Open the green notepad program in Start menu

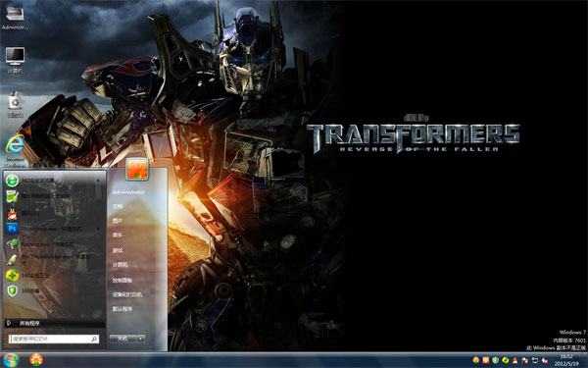coord(53,196)
